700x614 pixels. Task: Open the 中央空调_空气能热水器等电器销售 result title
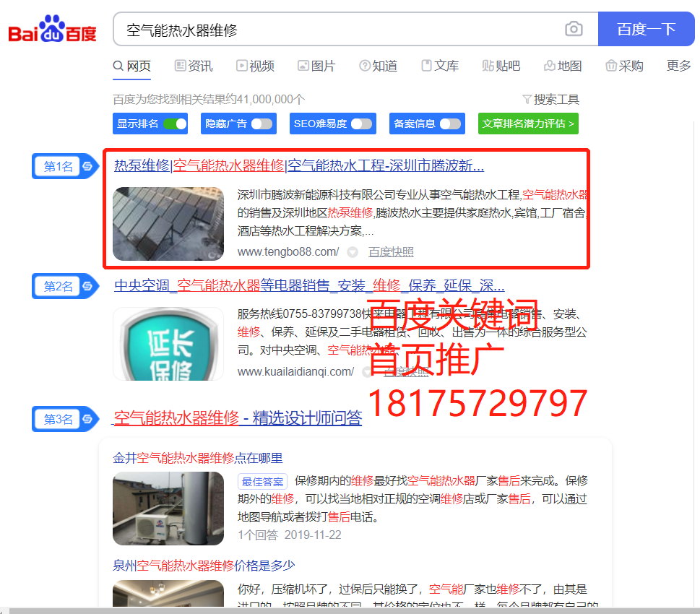coord(309,285)
